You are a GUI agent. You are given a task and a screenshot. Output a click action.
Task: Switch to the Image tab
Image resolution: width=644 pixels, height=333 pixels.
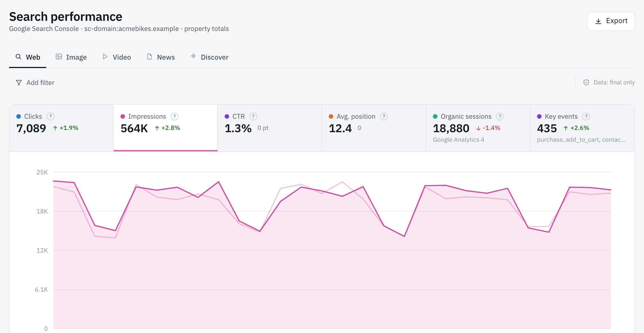71,57
